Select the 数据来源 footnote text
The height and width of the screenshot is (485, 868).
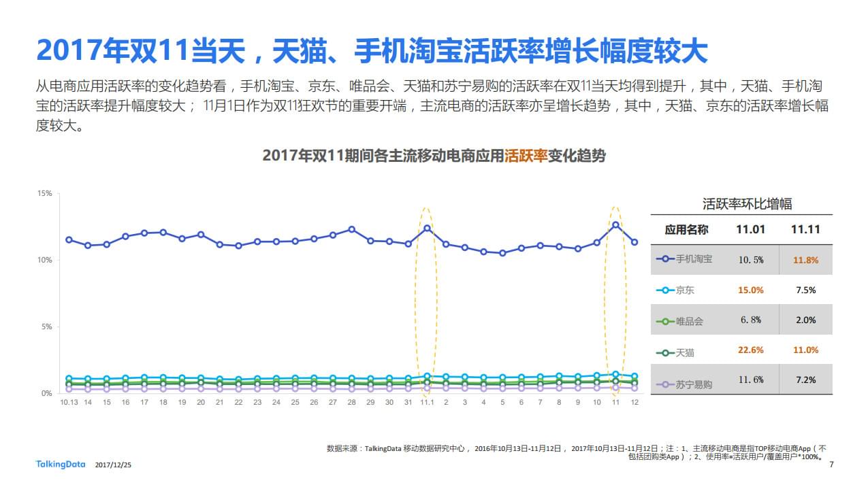tap(577, 453)
